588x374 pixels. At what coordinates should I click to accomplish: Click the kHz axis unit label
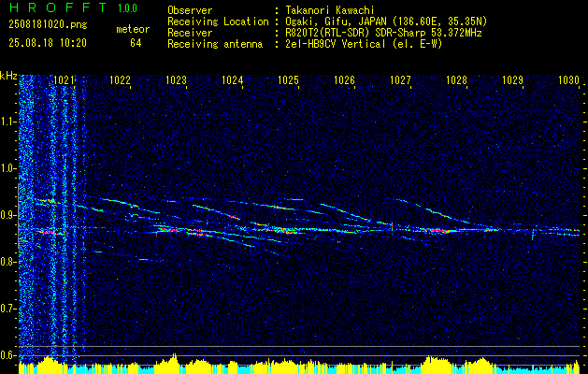click(x=8, y=76)
